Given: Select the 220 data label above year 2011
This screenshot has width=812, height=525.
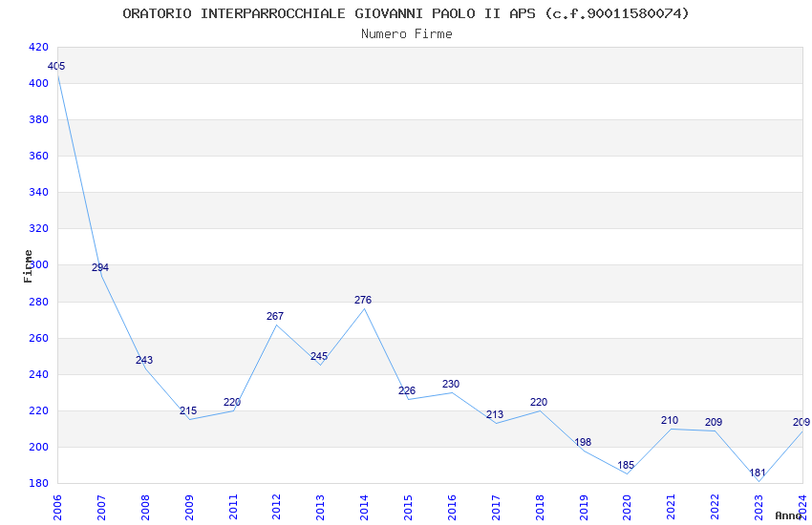Looking at the screenshot, I should tap(232, 402).
